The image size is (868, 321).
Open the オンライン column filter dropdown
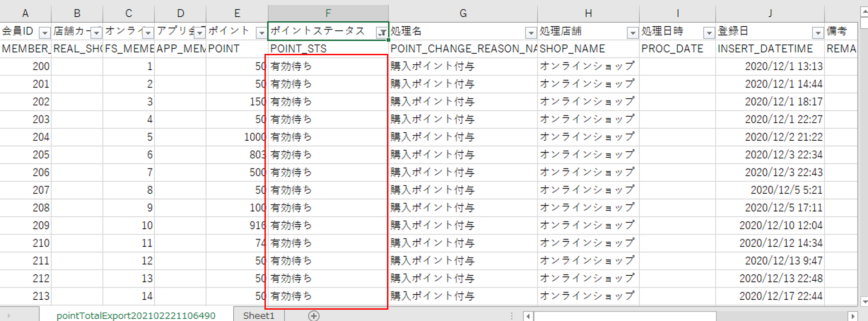coord(148,33)
